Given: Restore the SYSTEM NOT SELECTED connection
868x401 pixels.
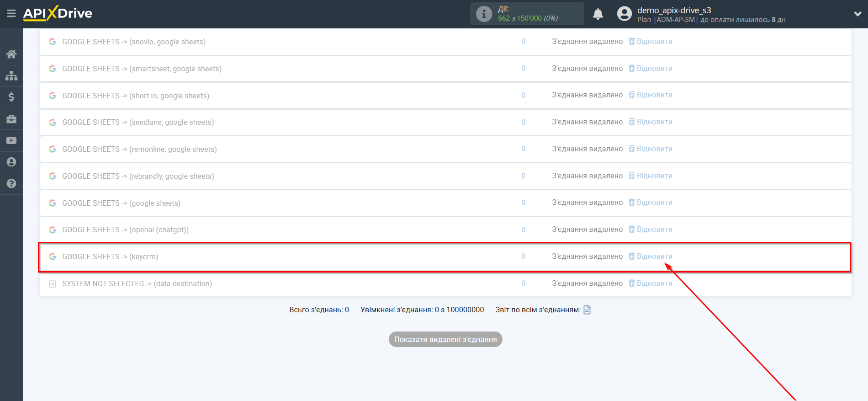Looking at the screenshot, I should click(651, 283).
